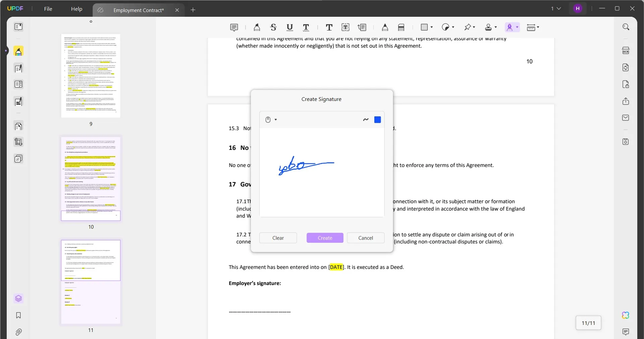Select the measure ruler tool
Image resolution: width=644 pixels, height=339 pixels.
tap(531, 27)
